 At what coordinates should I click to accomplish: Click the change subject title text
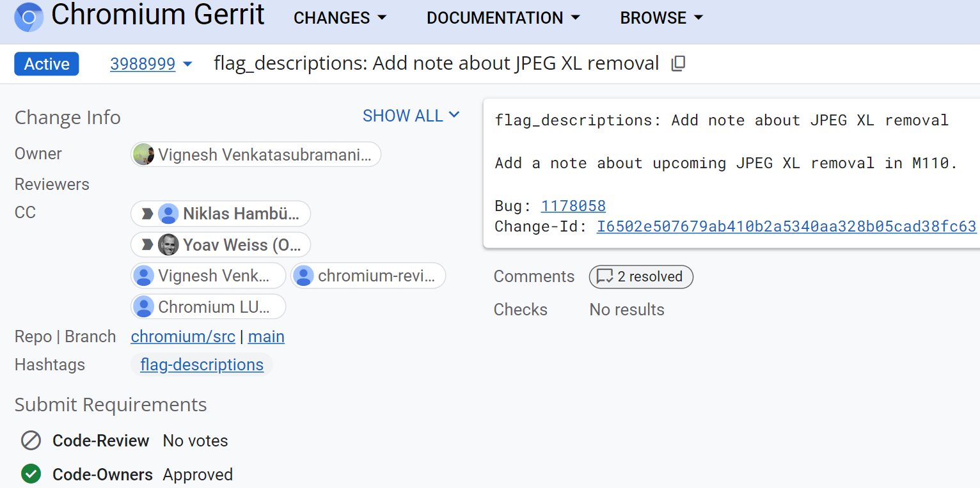tap(436, 63)
